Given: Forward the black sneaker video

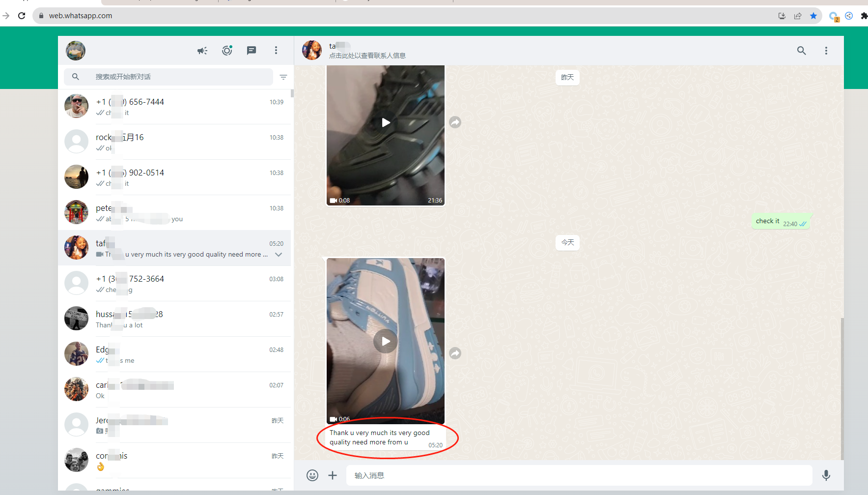Looking at the screenshot, I should point(455,122).
